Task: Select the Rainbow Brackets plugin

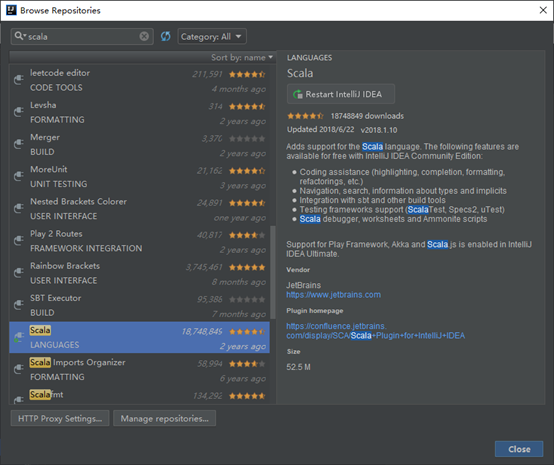Action: [140, 273]
